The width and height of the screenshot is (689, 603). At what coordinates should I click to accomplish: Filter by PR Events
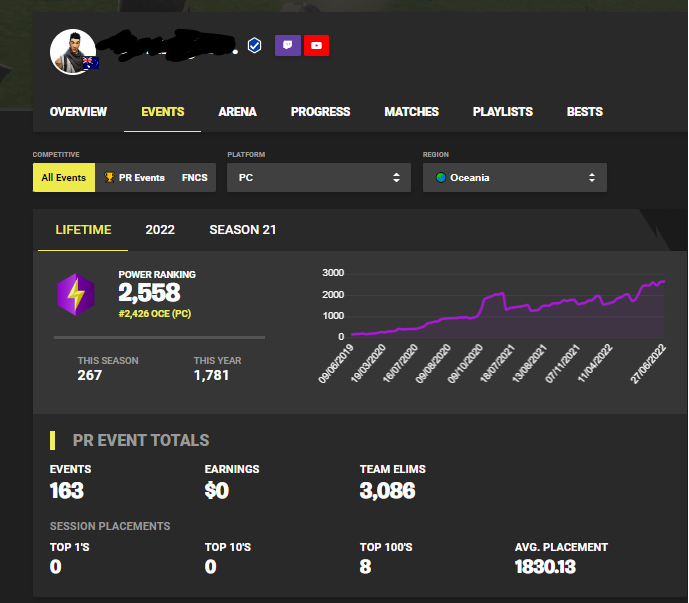click(x=134, y=178)
